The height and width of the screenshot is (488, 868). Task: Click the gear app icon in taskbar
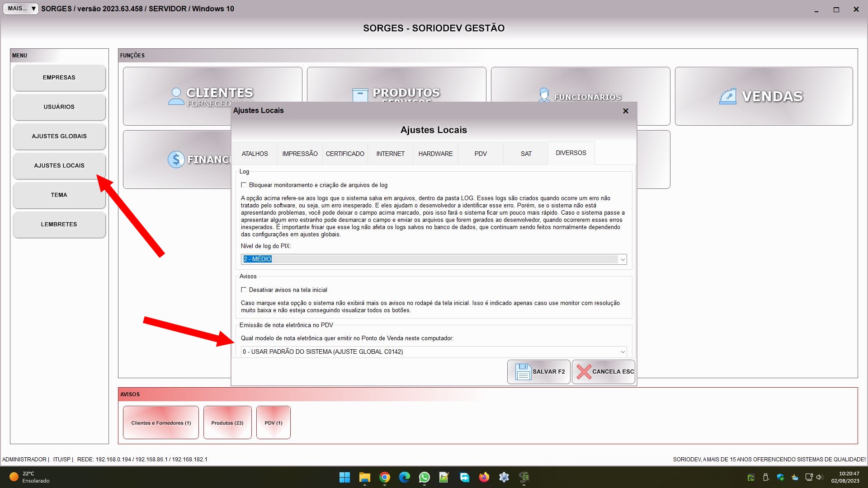pos(504,477)
